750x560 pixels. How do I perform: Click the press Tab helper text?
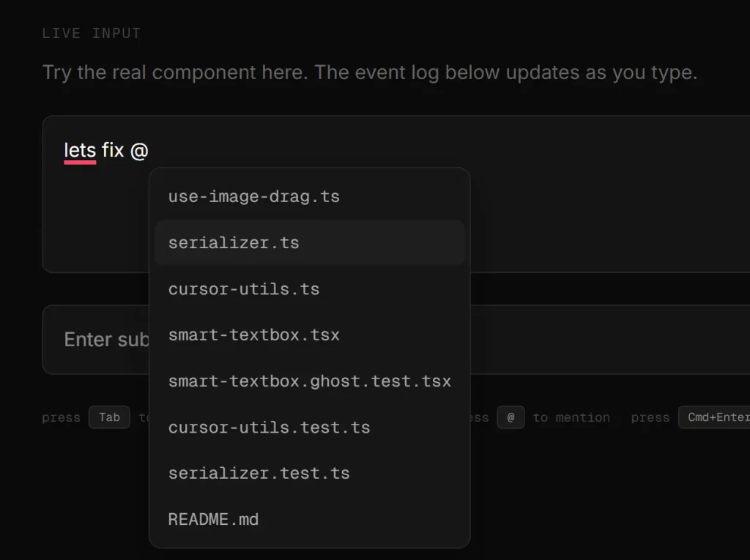pyautogui.click(x=61, y=417)
